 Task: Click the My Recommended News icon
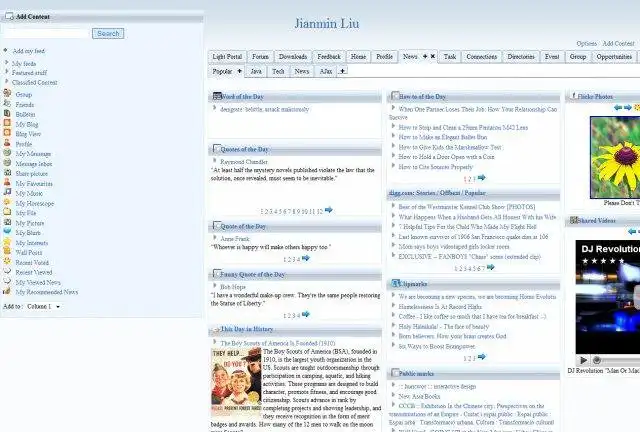click(x=7, y=291)
